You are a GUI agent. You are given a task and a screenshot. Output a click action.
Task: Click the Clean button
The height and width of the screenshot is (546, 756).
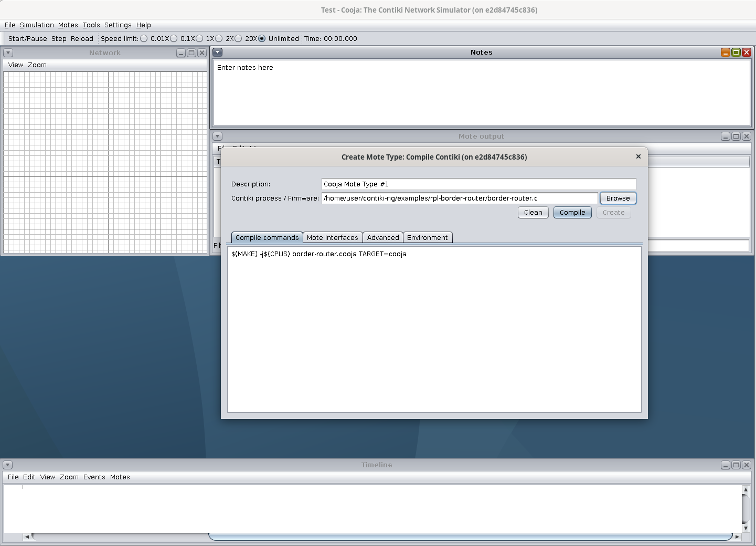533,213
